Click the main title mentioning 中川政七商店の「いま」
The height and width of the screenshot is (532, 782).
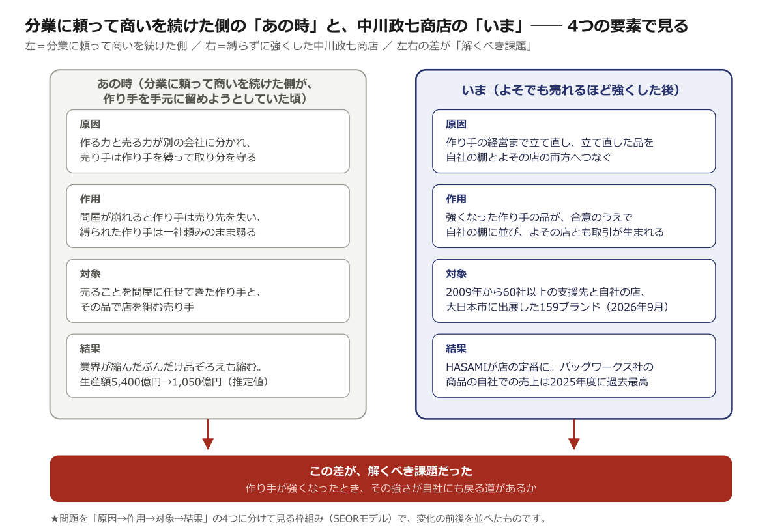[356, 26]
